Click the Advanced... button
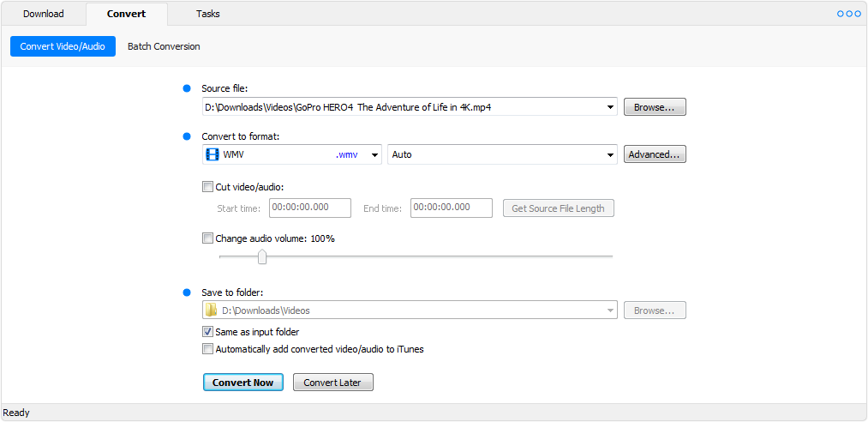The height and width of the screenshot is (422, 868). [655, 154]
